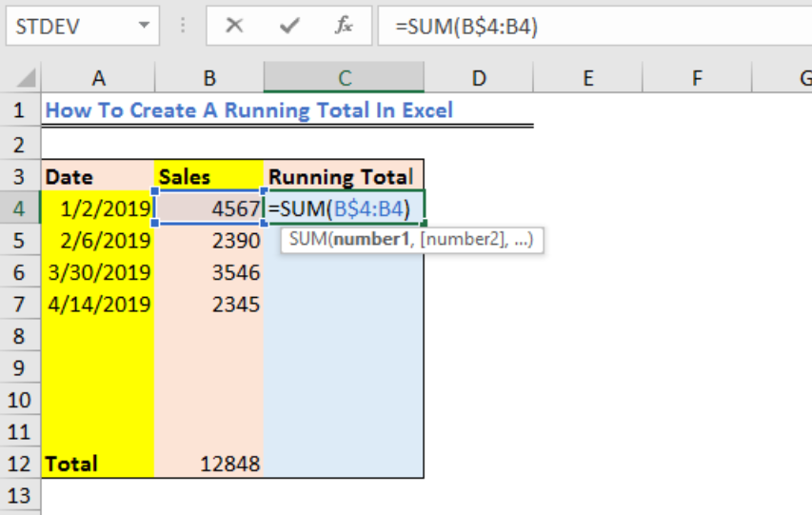This screenshot has height=515, width=812.
Task: Click the title cell How To Create A Running Total
Action: [x=249, y=109]
